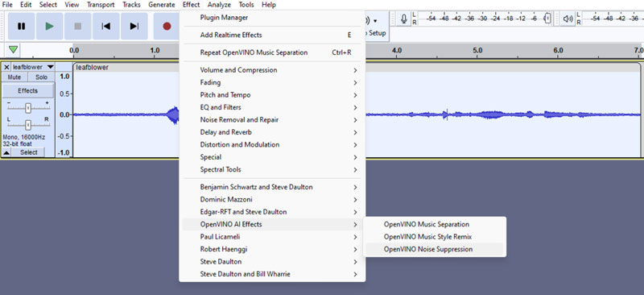Click the leafblower clip title bar

click(357, 67)
